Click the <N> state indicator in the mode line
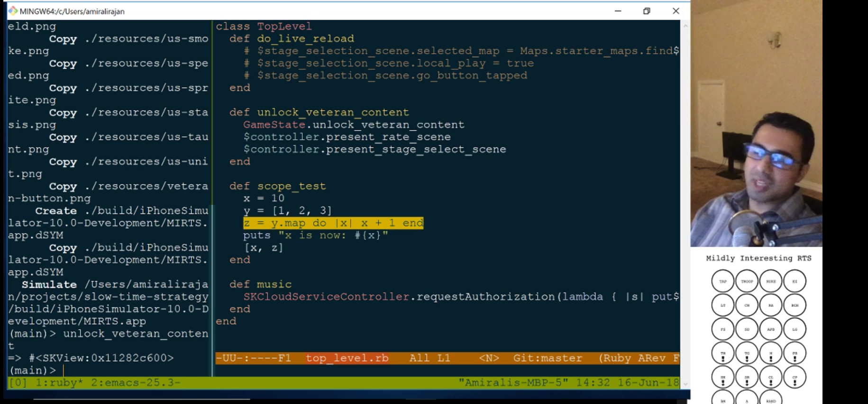Image resolution: width=868 pixels, height=404 pixels. (x=489, y=358)
